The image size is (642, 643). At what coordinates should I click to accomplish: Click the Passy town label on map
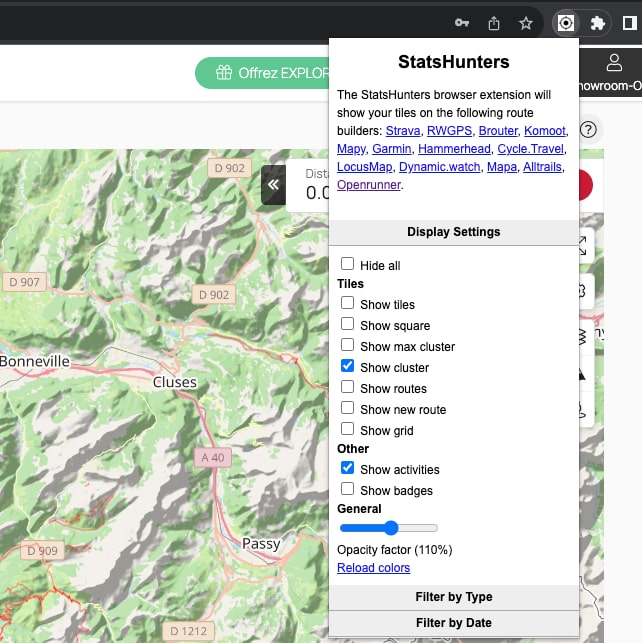[x=261, y=544]
